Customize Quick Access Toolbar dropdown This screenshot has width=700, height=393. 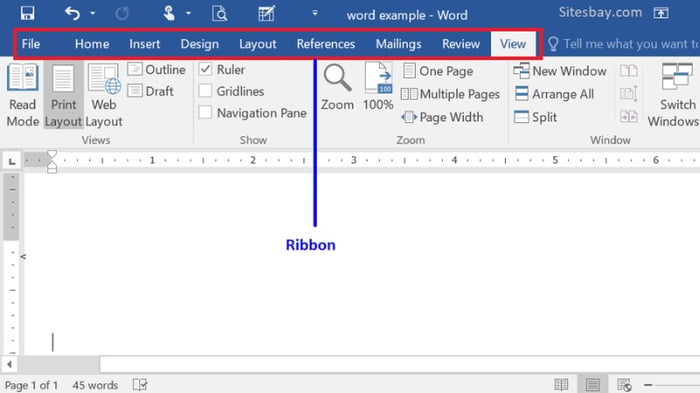[x=315, y=13]
